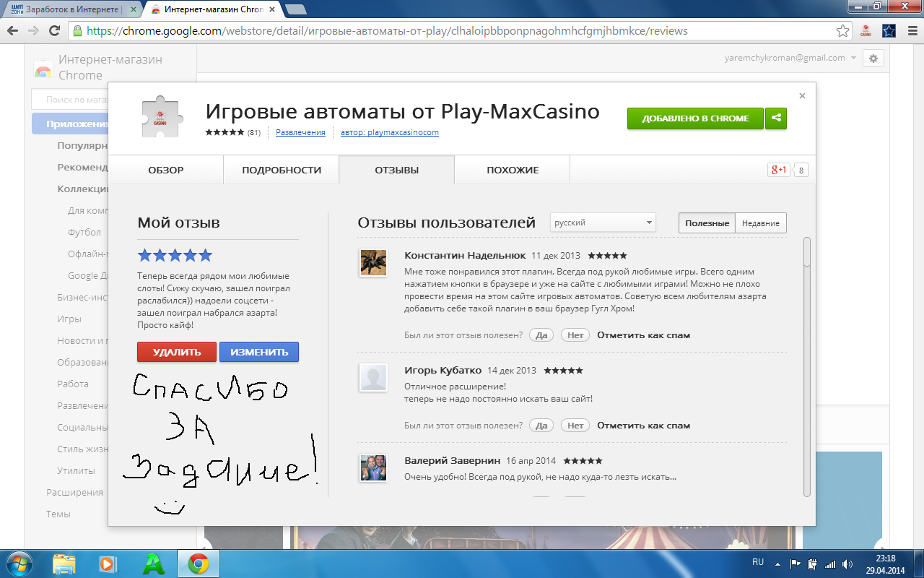Reload the page with the refresh icon
The image size is (924, 578).
(x=54, y=31)
